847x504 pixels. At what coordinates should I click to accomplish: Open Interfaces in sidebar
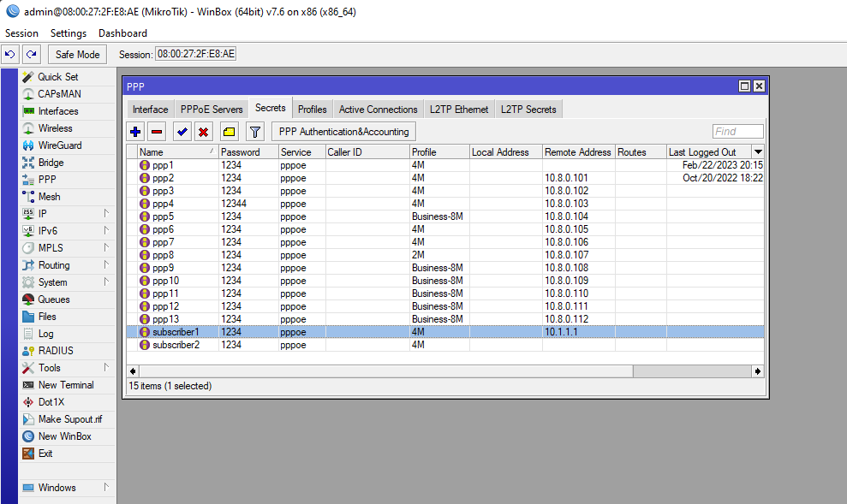pyautogui.click(x=68, y=111)
